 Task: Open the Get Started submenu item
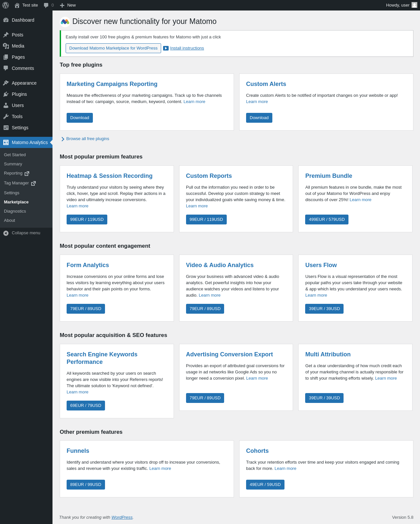click(x=15, y=155)
